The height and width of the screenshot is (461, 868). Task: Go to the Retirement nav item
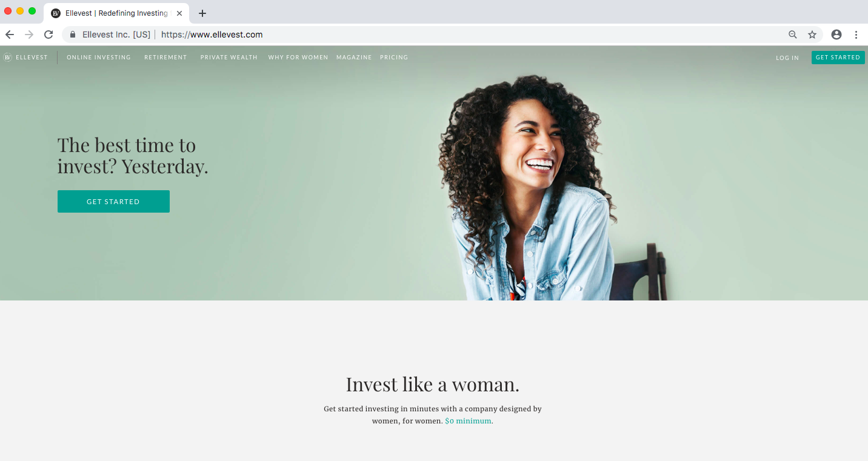[x=165, y=58]
